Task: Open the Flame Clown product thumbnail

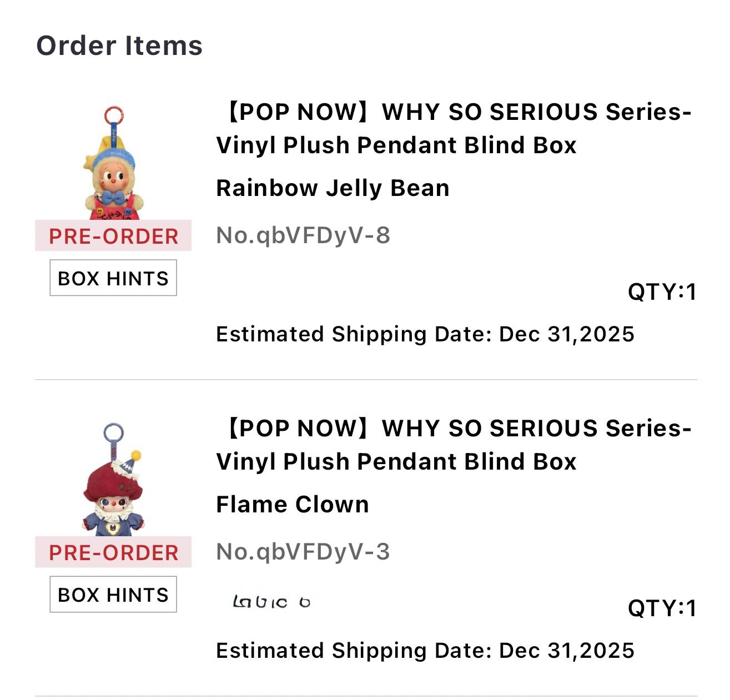Action: click(x=113, y=489)
